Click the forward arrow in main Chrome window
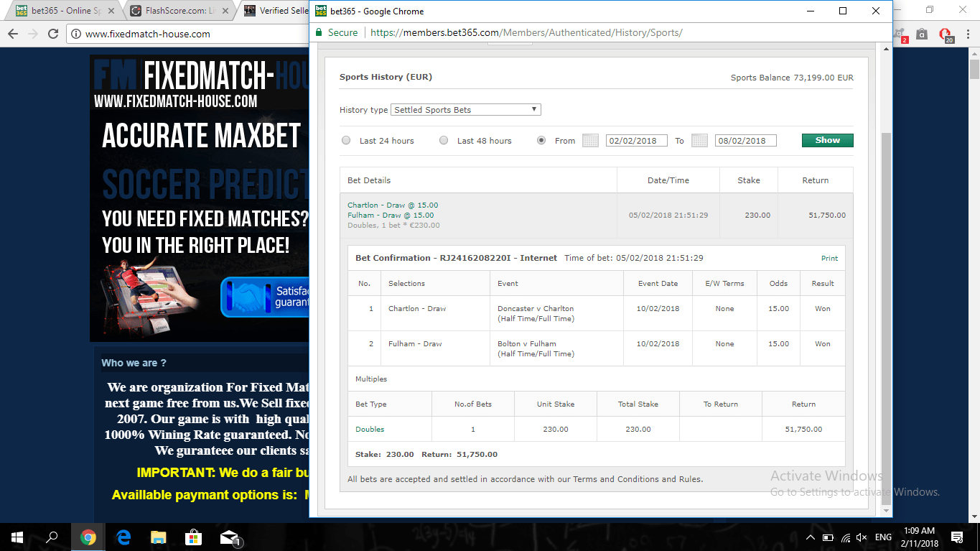 [33, 34]
